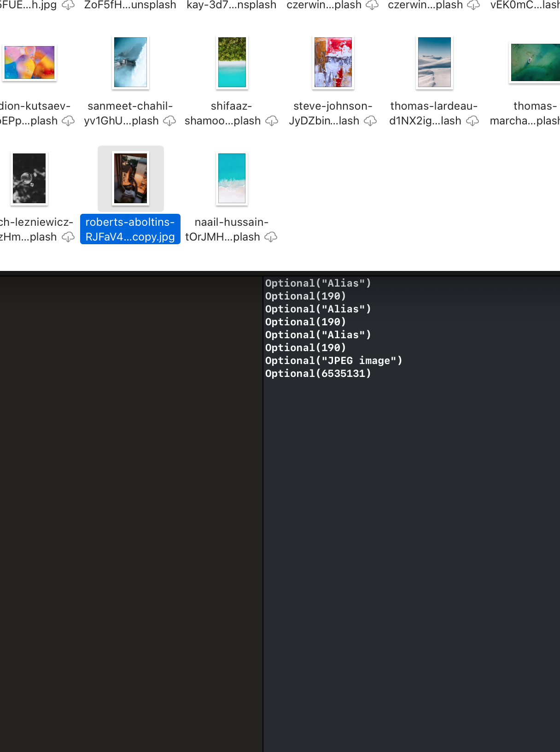Click cloud download icon beside dion-kutsaev file

(68, 121)
